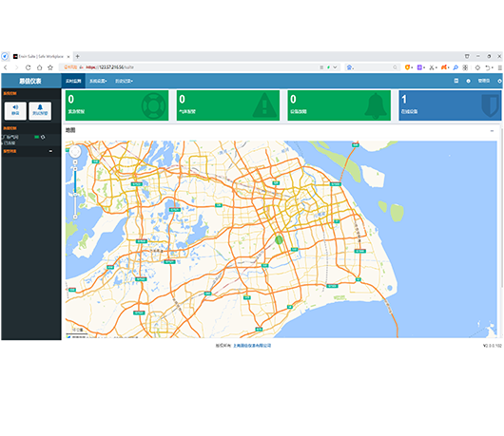This screenshot has height=436, width=504.
Task: Click the scissors screenshot extension icon
Action: [433, 67]
